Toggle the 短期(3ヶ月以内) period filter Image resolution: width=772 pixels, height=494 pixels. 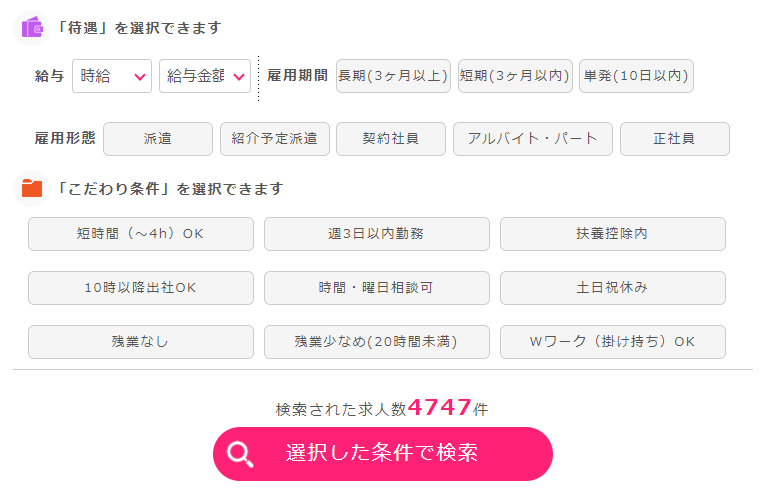pyautogui.click(x=515, y=76)
